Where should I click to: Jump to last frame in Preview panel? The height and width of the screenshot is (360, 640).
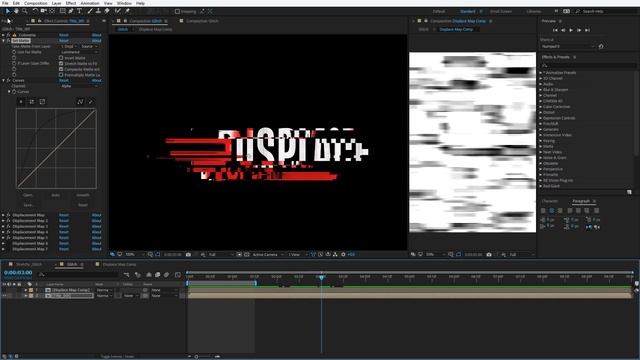(x=587, y=30)
